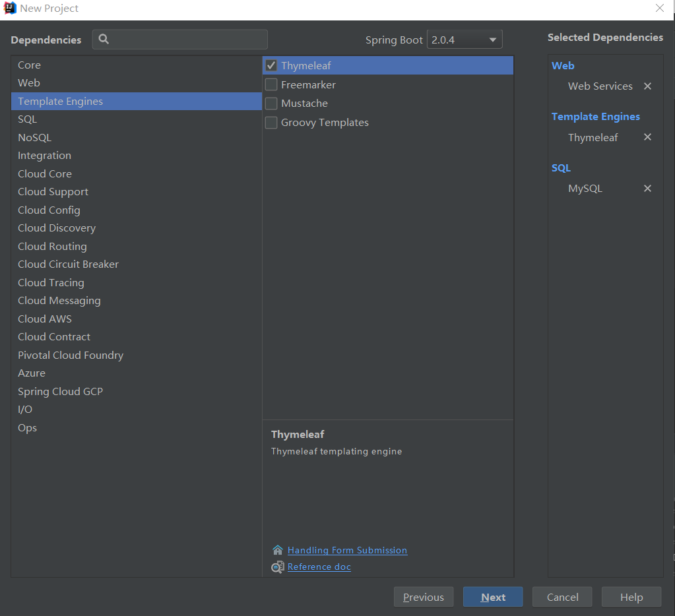Click the IntelliJ logo in title bar

point(10,9)
